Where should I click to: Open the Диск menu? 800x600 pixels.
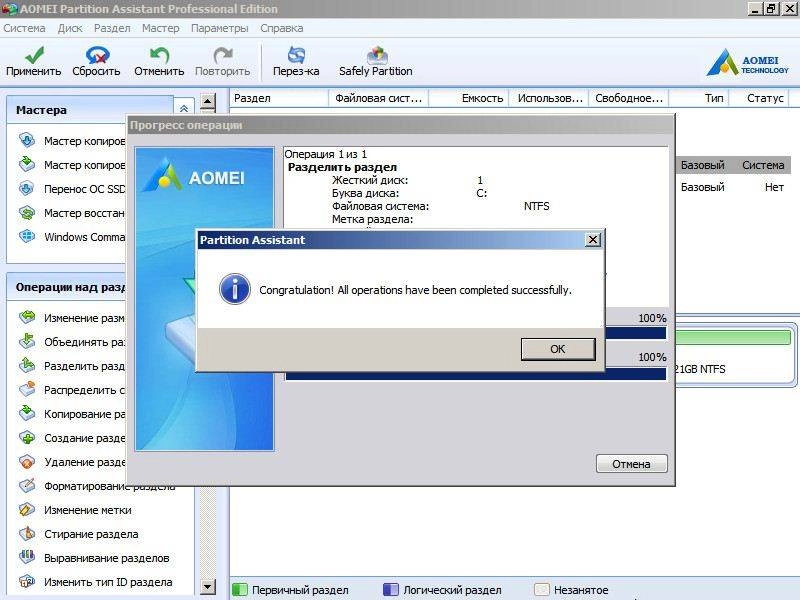click(x=70, y=28)
